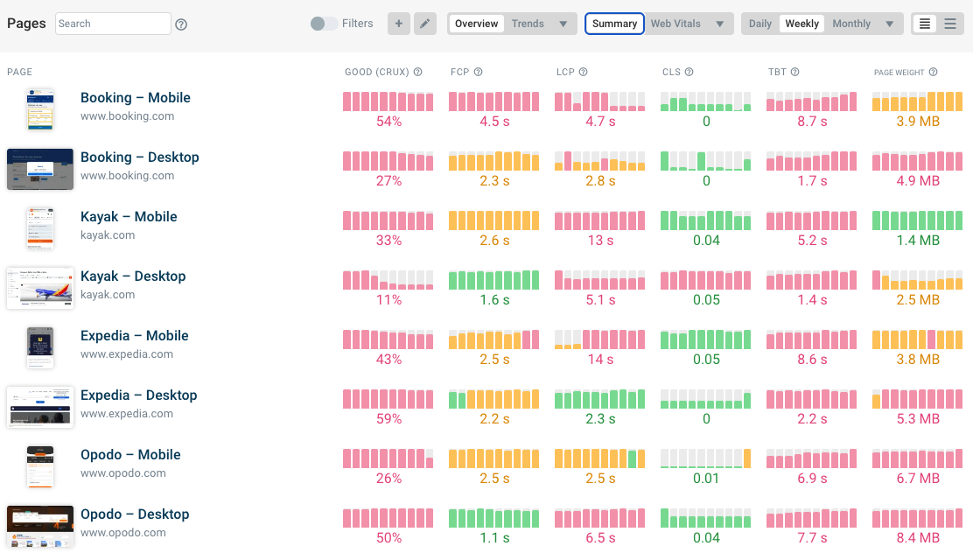Click Kayak – Mobile 1.4 MB page weight

(918, 241)
